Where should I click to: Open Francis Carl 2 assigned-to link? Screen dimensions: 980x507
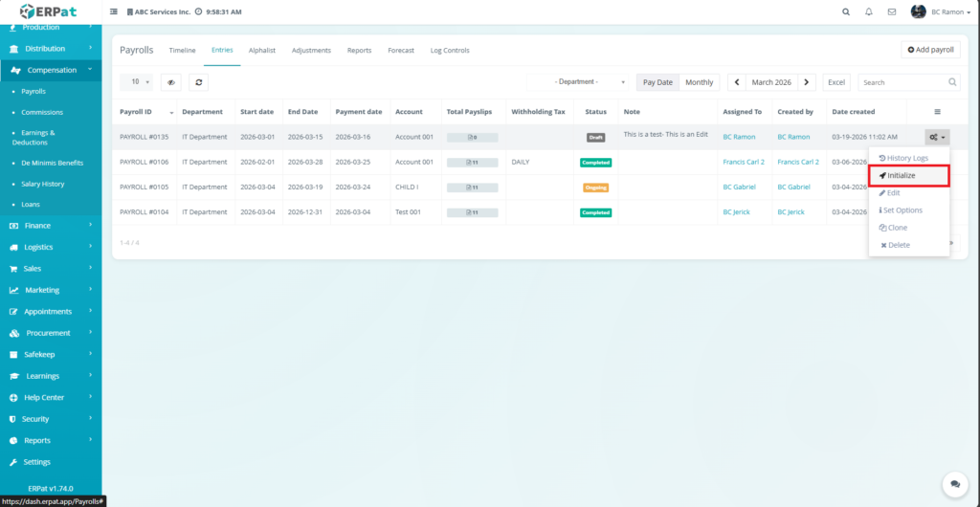pyautogui.click(x=744, y=162)
